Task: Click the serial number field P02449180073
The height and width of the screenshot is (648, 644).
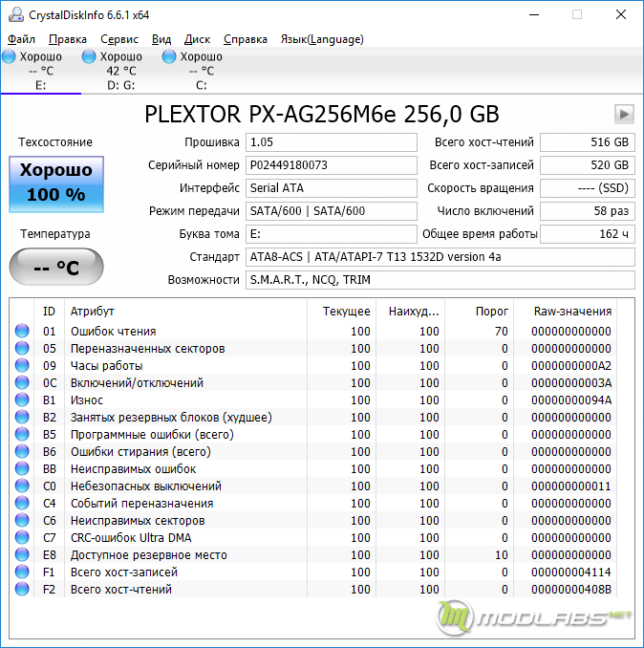Action: coord(332,165)
